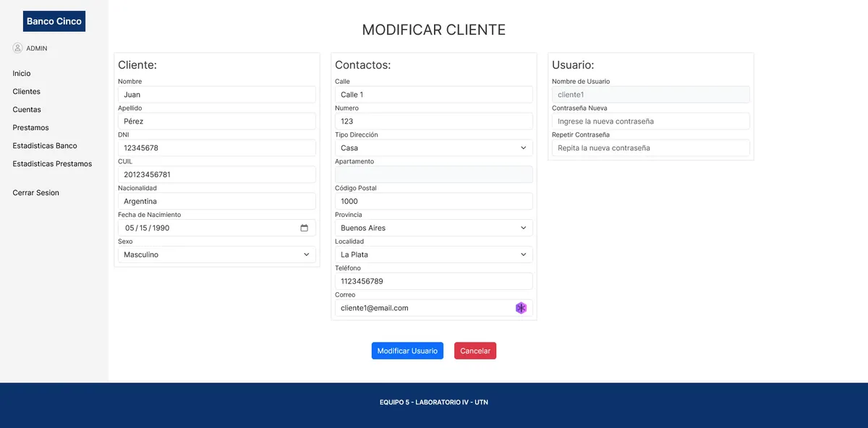Image resolution: width=868 pixels, height=428 pixels.
Task: Click the CUIL input field
Action: tap(216, 174)
